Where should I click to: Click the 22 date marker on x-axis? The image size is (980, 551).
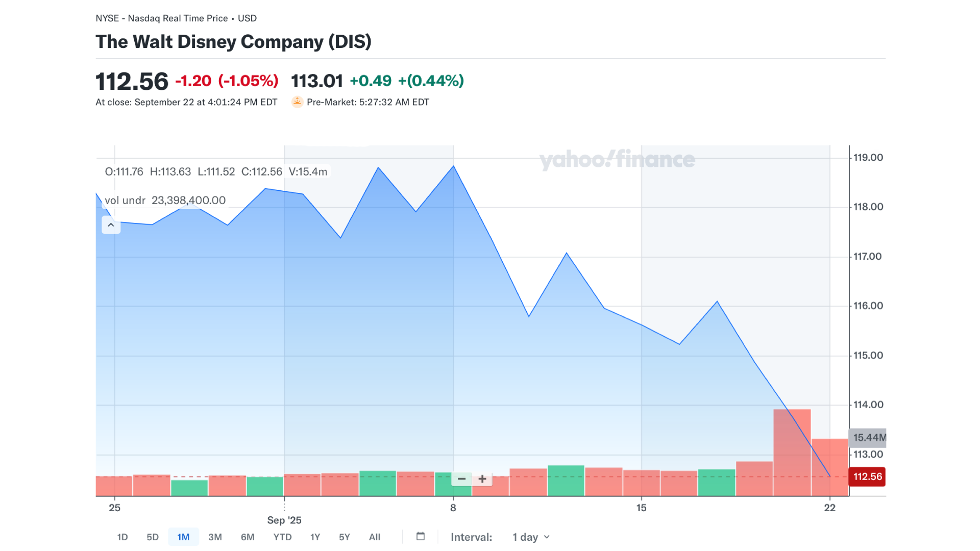click(x=830, y=508)
